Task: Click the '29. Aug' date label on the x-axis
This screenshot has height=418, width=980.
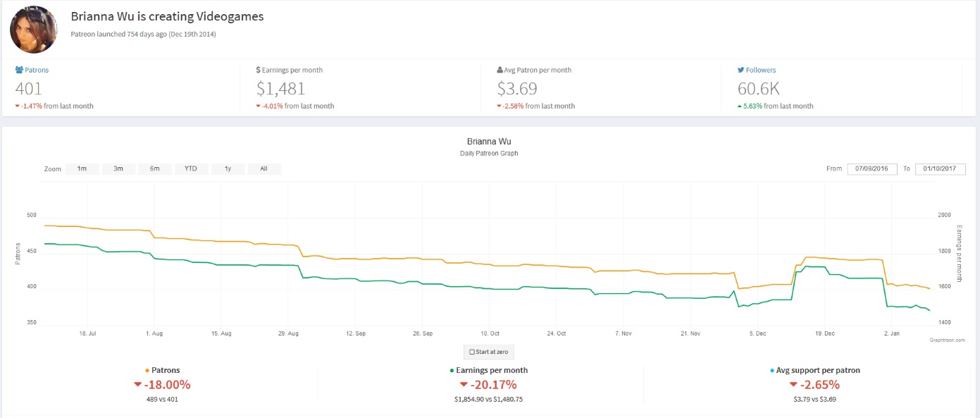Action: 288,333
